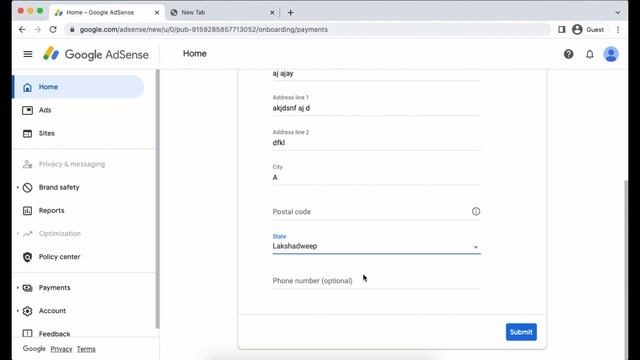Image resolution: width=640 pixels, height=360 pixels.
Task: Focus the Phone number (optional) field
Action: 376,280
